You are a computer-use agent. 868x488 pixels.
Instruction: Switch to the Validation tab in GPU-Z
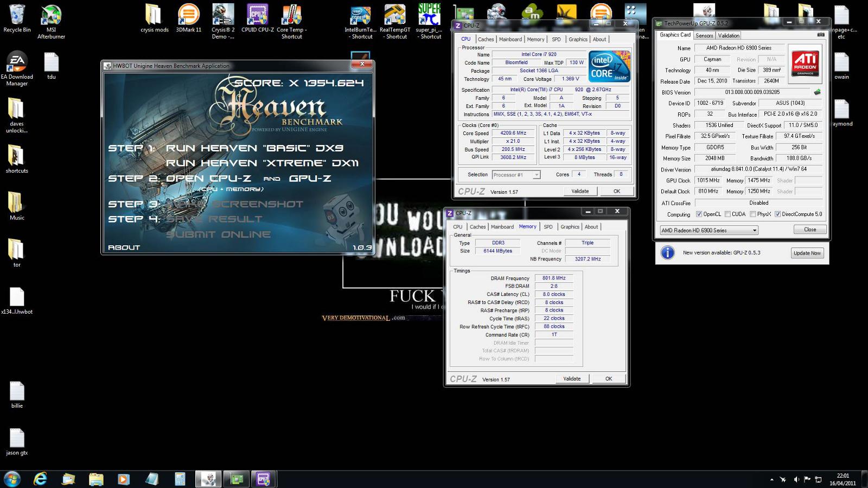pyautogui.click(x=729, y=35)
